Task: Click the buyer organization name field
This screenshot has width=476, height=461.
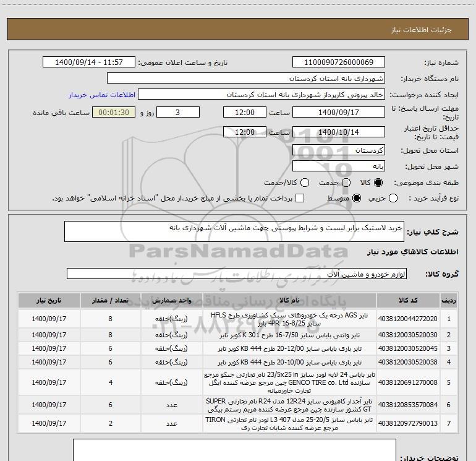Action: click(x=246, y=79)
